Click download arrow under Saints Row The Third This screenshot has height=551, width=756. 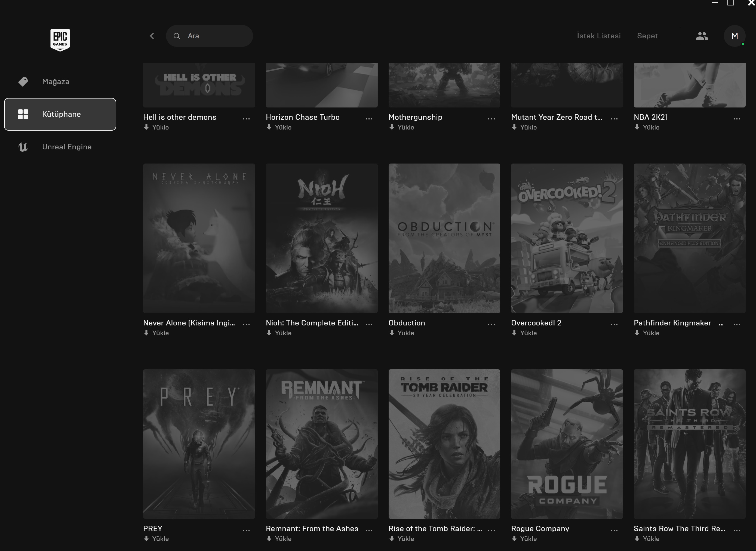pos(637,539)
